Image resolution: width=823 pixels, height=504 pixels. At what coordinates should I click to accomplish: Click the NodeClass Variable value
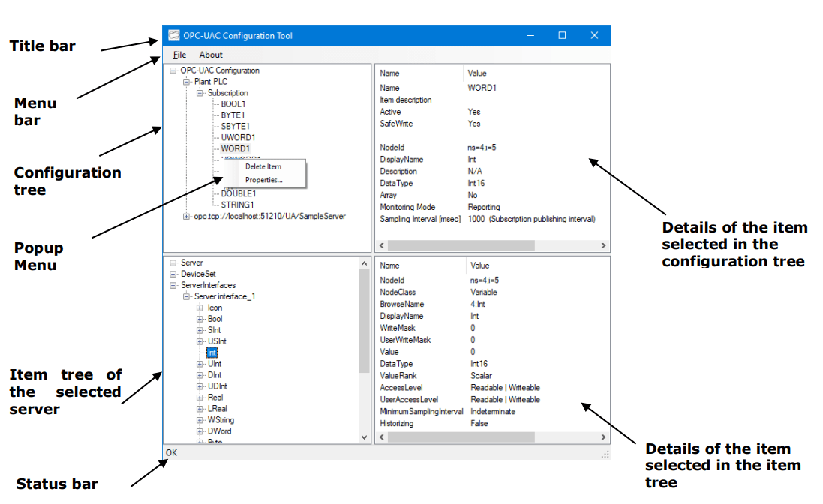(x=483, y=292)
